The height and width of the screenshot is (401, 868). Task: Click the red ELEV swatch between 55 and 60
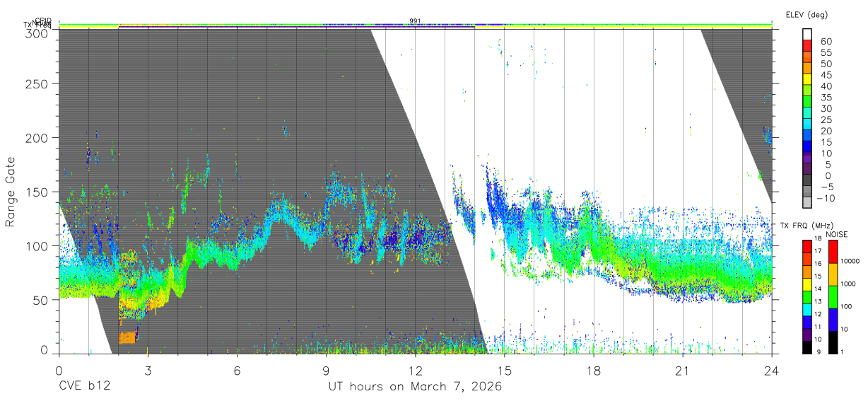coord(807,45)
